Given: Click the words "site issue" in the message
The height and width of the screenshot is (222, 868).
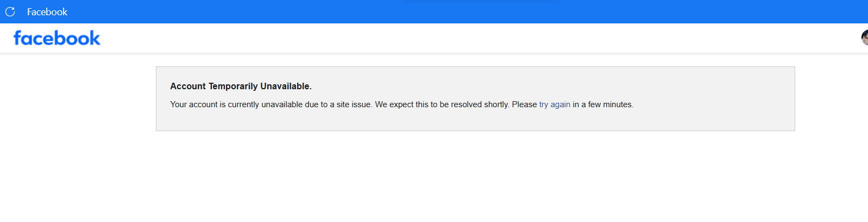Looking at the screenshot, I should [354, 104].
